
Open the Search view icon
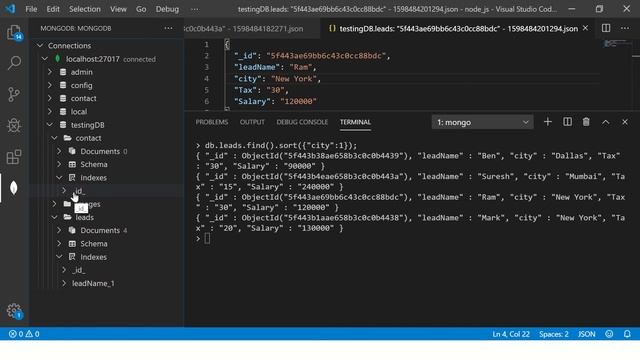[x=14, y=63]
